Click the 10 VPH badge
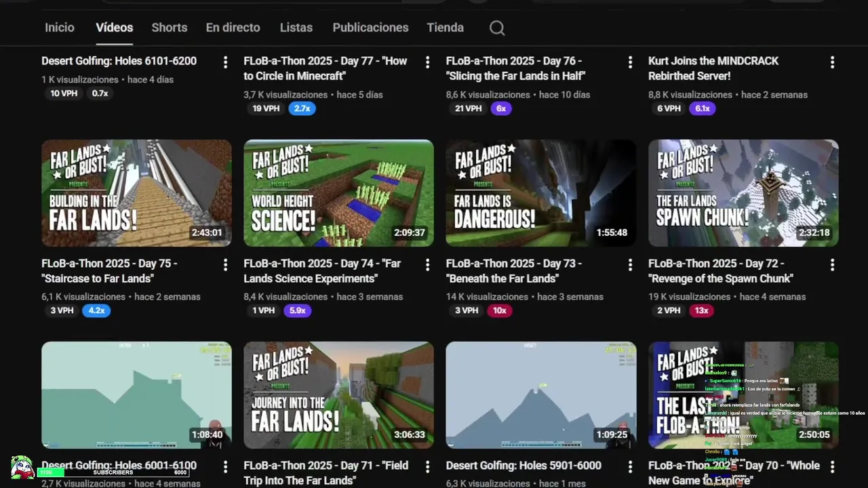Viewport: 868px width, 488px height. pos(64,94)
